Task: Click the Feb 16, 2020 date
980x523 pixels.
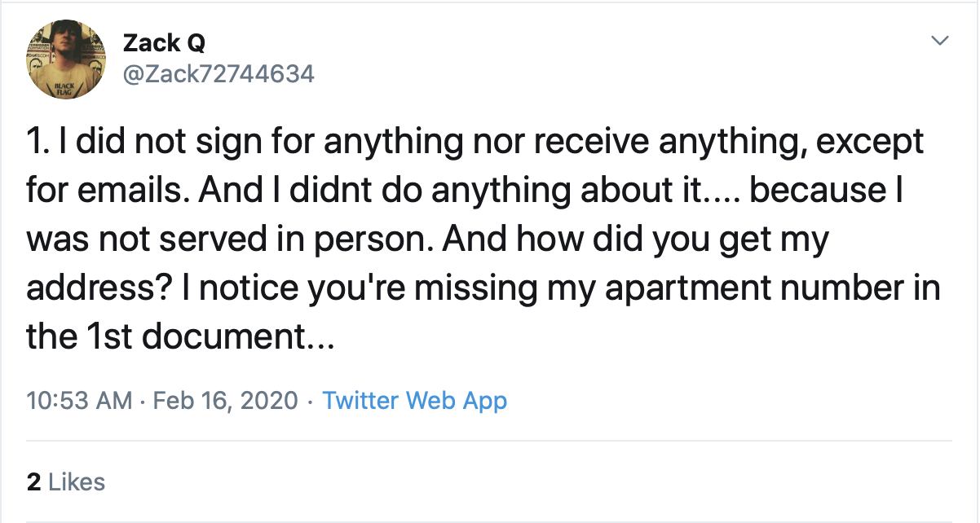Action: point(224,401)
